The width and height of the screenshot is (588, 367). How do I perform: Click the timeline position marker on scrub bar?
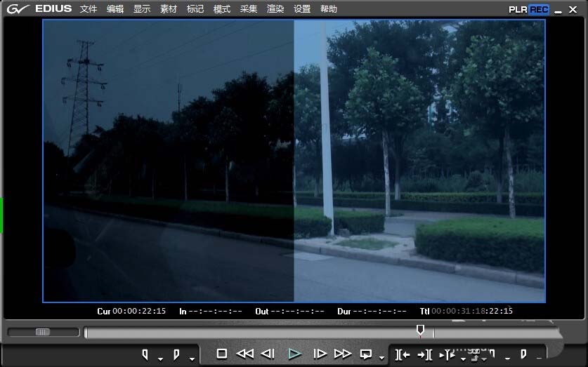pyautogui.click(x=420, y=330)
